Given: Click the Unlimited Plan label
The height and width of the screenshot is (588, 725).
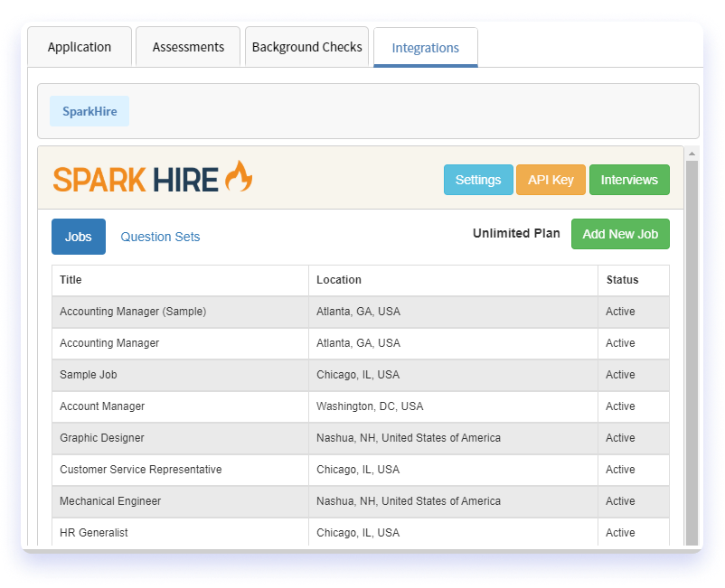Looking at the screenshot, I should tap(516, 233).
